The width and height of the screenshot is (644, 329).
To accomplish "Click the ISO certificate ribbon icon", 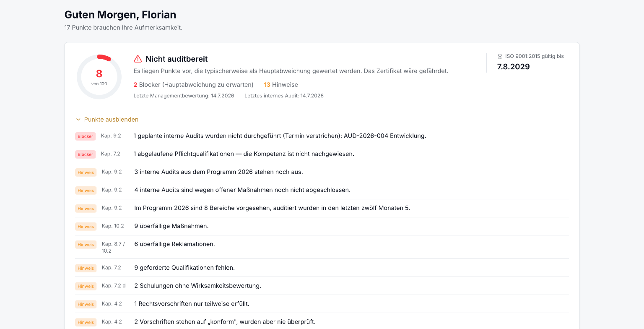I will [x=500, y=56].
